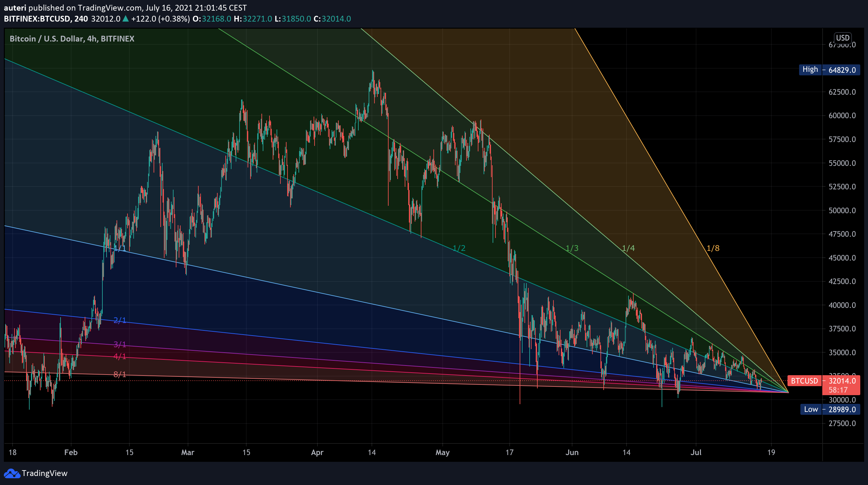The height and width of the screenshot is (485, 868).
Task: Click the 1/8 Gann fan label
Action: tap(713, 248)
